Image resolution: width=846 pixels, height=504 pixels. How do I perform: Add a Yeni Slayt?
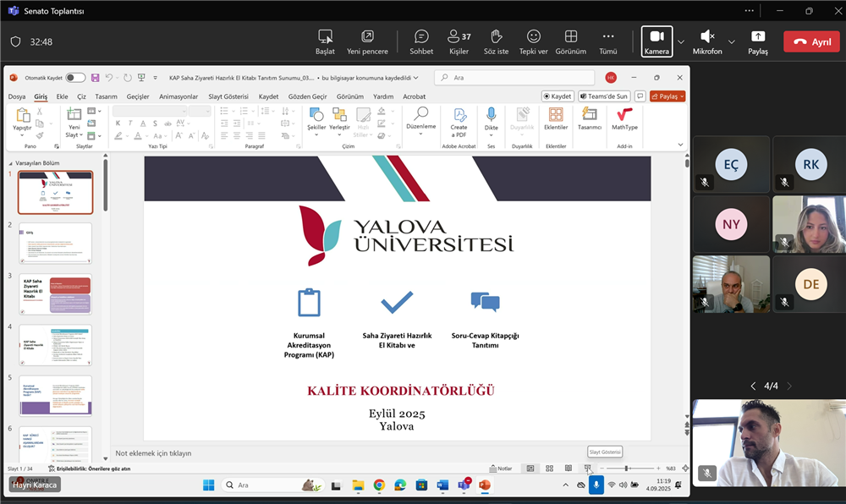point(74,122)
